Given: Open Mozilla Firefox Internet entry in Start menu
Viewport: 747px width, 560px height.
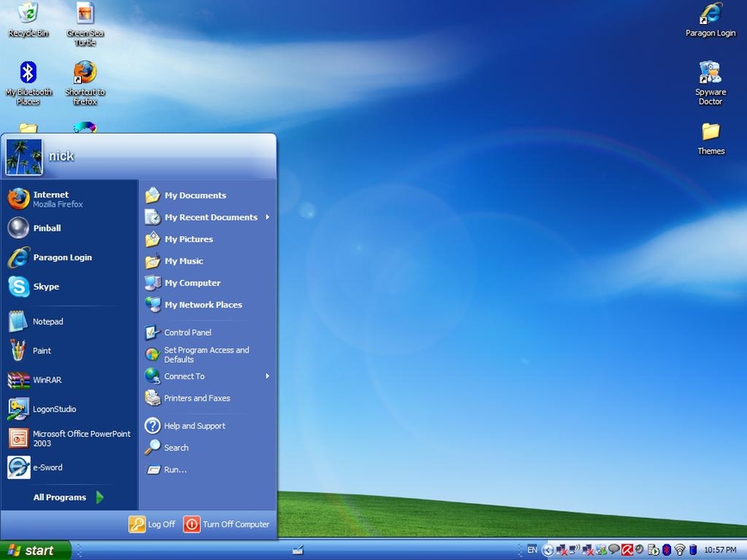Looking at the screenshot, I should 69,199.
